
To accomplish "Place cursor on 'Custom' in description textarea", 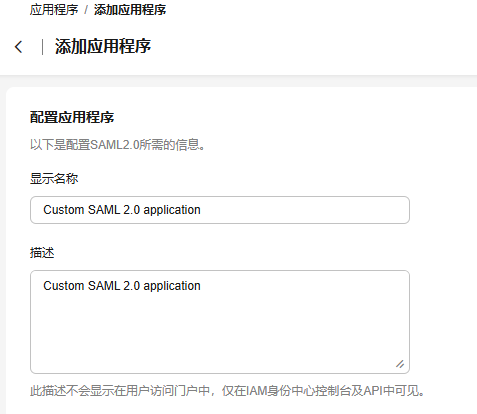I will (64, 286).
